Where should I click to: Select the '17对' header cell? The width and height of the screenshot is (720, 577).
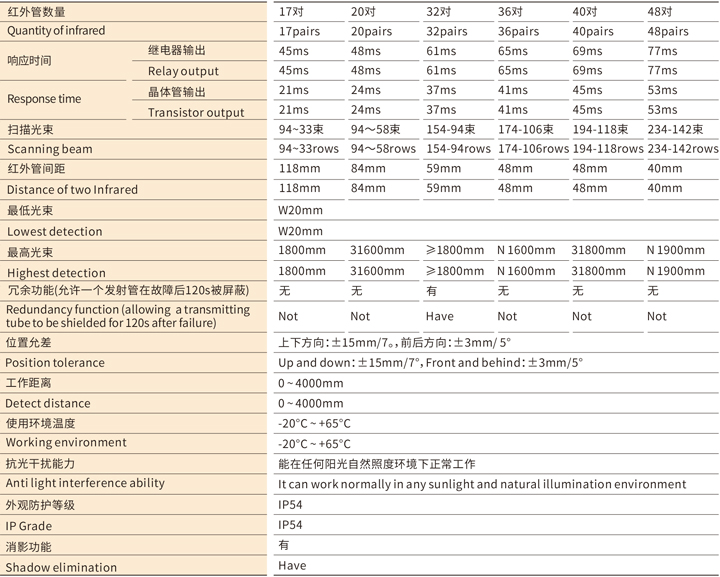point(291,11)
